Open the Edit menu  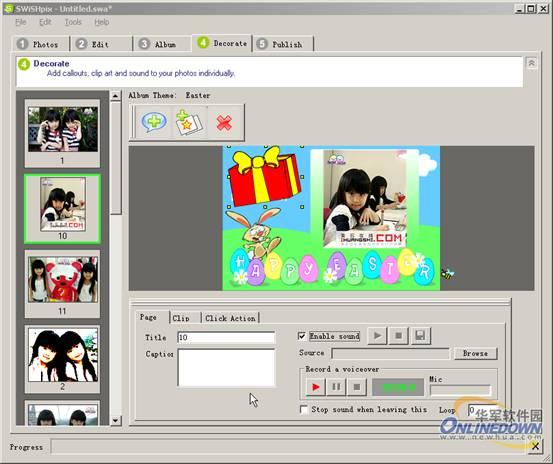tap(45, 22)
